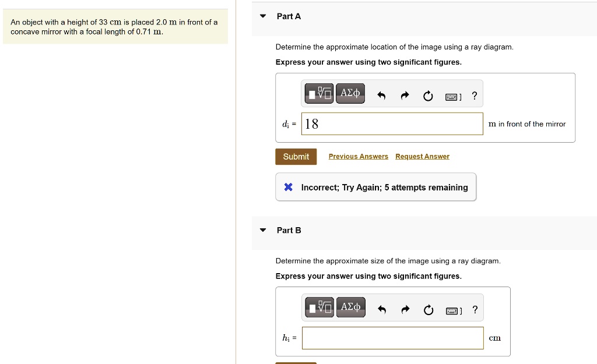The width and height of the screenshot is (597, 364).
Task: Open templates math button in Part A toolbar
Action: pyautogui.click(x=319, y=93)
